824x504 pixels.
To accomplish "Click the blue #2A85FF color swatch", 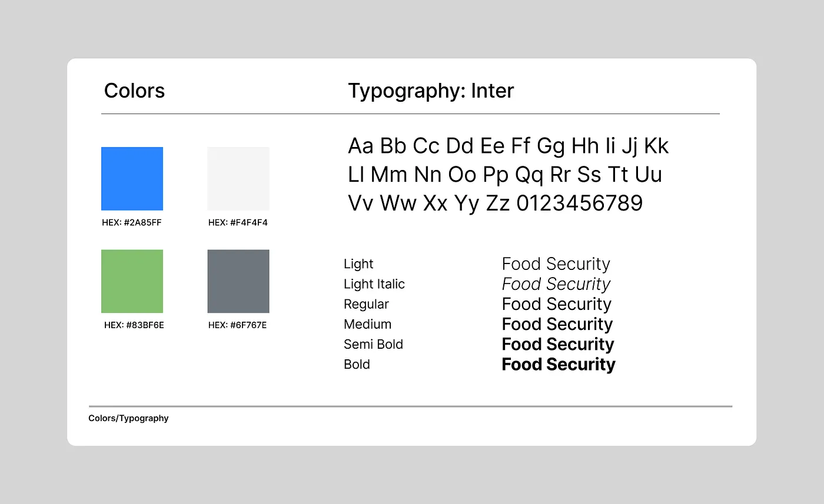I will (132, 179).
